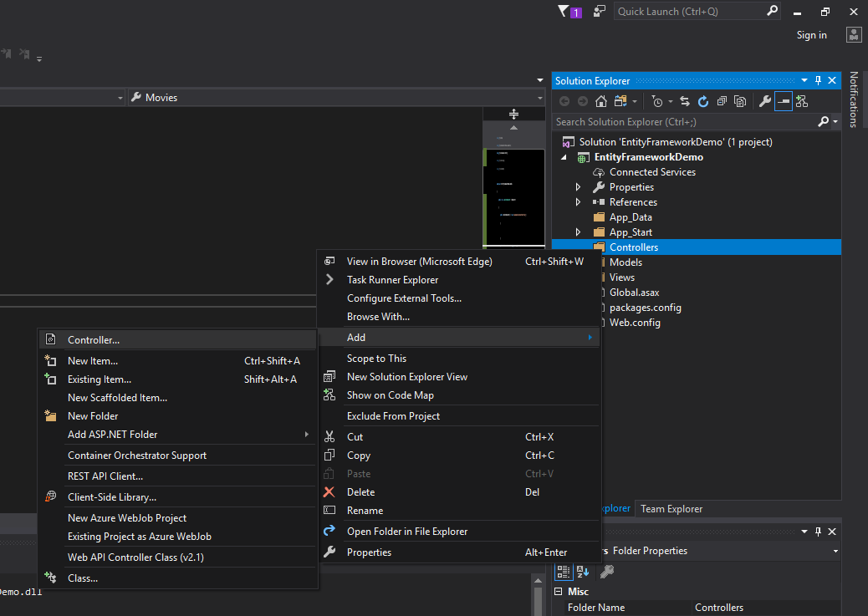
Task: Collapse the EntityFrameworkDemo project node
Action: tap(564, 157)
